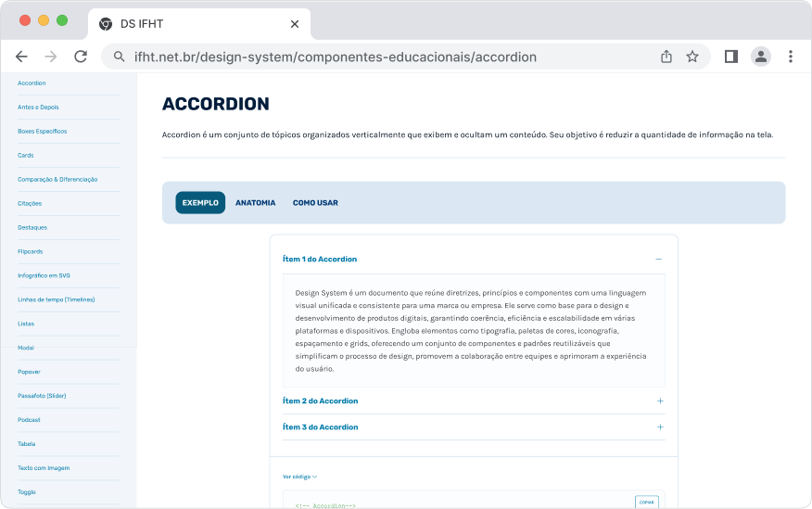The image size is (812, 509).
Task: Open Modal in the sidebar
Action: coord(26,348)
